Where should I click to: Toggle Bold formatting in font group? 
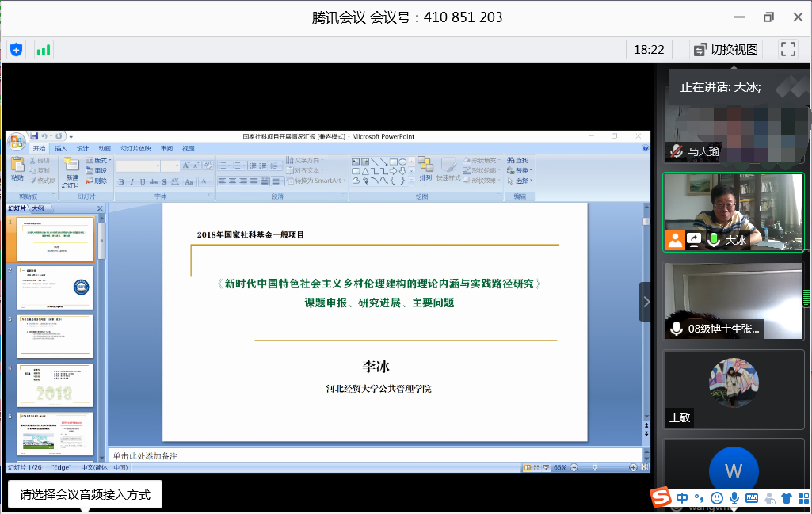pos(122,181)
